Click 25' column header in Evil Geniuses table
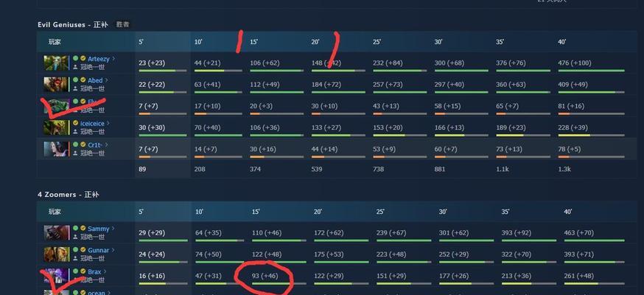This screenshot has width=644, height=295. click(x=377, y=42)
